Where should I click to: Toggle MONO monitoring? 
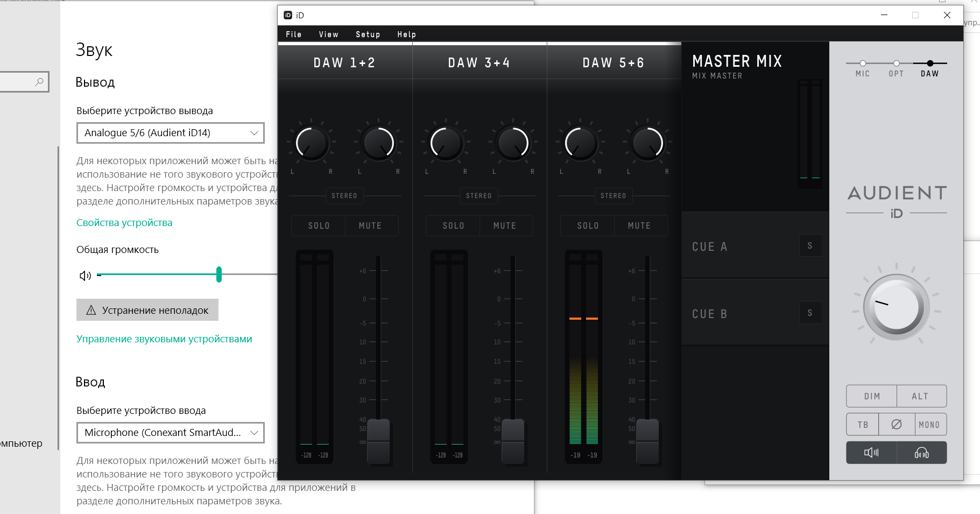pos(930,425)
